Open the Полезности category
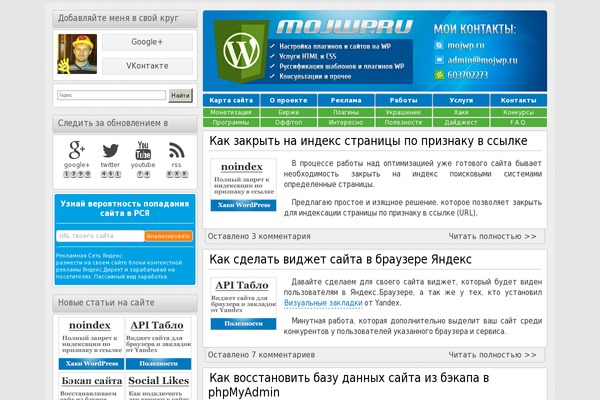This screenshot has height=400, width=600. click(403, 122)
